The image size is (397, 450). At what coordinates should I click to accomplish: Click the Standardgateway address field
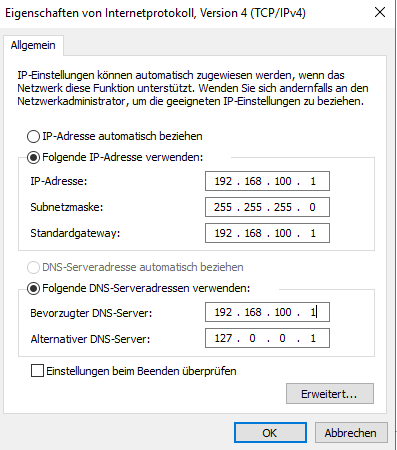(x=267, y=233)
